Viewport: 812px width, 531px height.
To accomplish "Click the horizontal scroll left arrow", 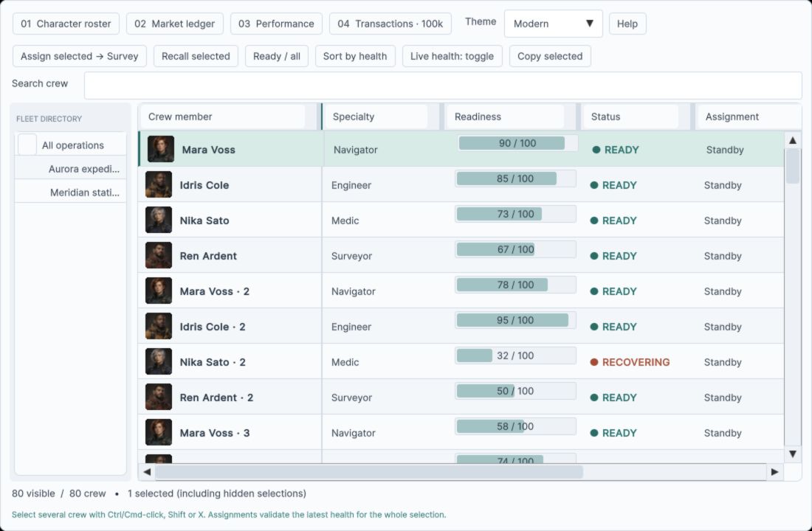I will click(147, 471).
